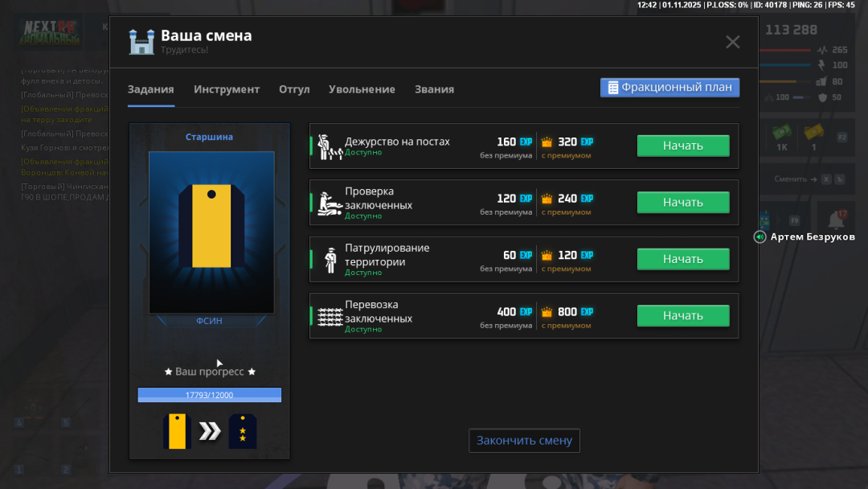
Task: Switch to the Отгул tab
Action: click(x=294, y=89)
